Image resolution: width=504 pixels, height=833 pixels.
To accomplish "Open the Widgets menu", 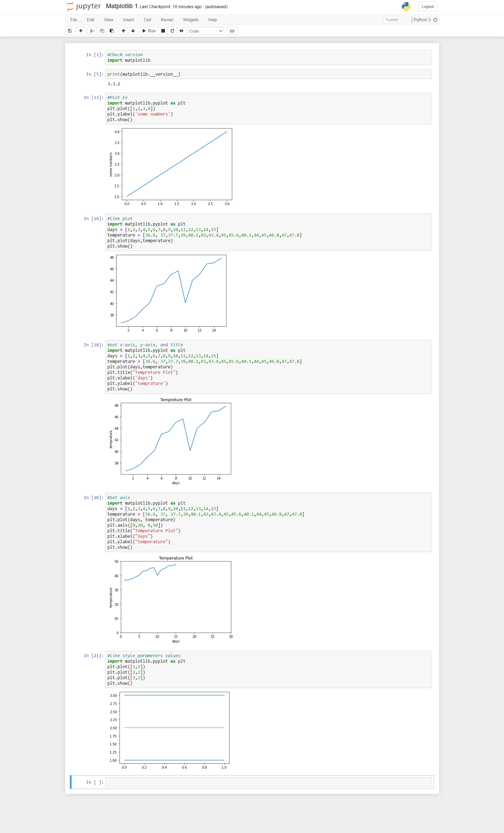I will pyautogui.click(x=190, y=20).
